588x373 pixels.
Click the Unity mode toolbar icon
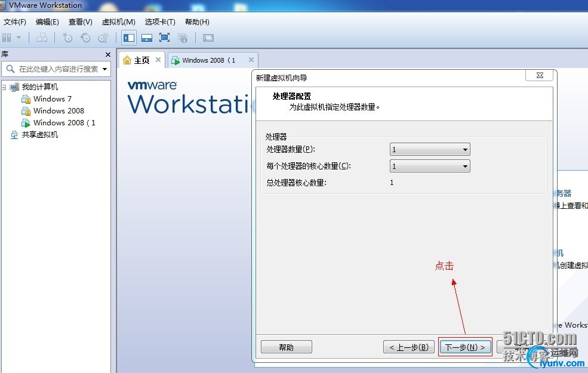tap(183, 38)
